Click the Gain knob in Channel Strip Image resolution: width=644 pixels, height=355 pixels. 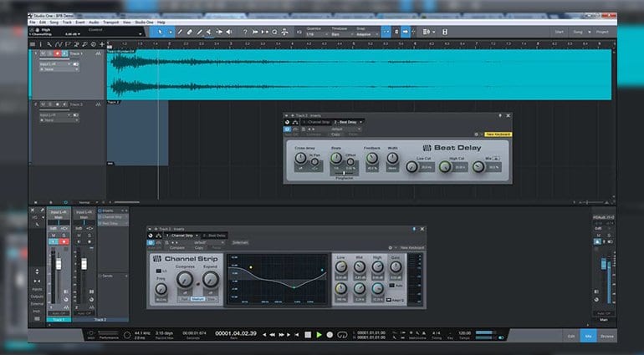pos(395,267)
